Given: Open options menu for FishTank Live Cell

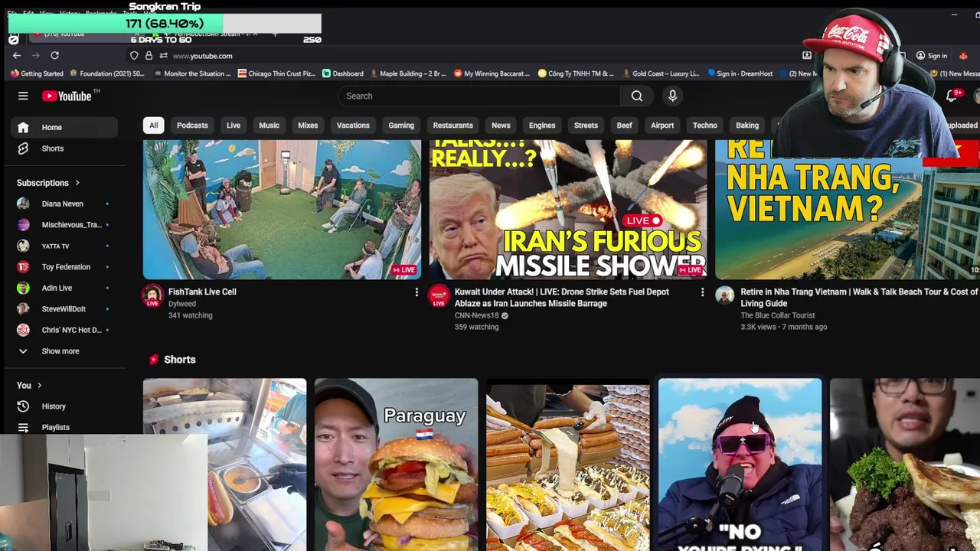Looking at the screenshot, I should click(x=416, y=292).
